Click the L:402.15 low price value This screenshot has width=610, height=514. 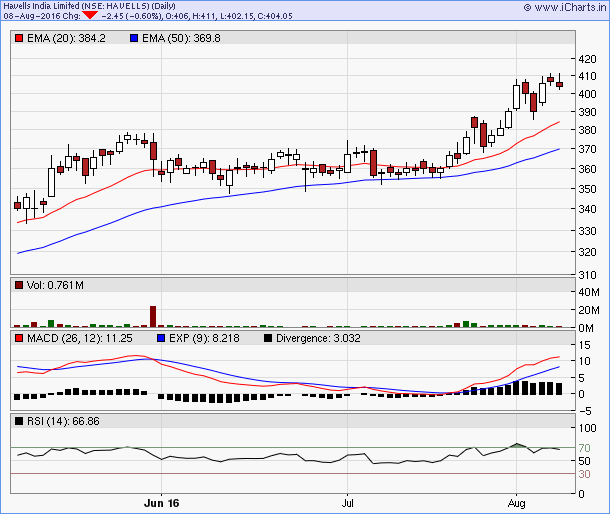[237, 16]
